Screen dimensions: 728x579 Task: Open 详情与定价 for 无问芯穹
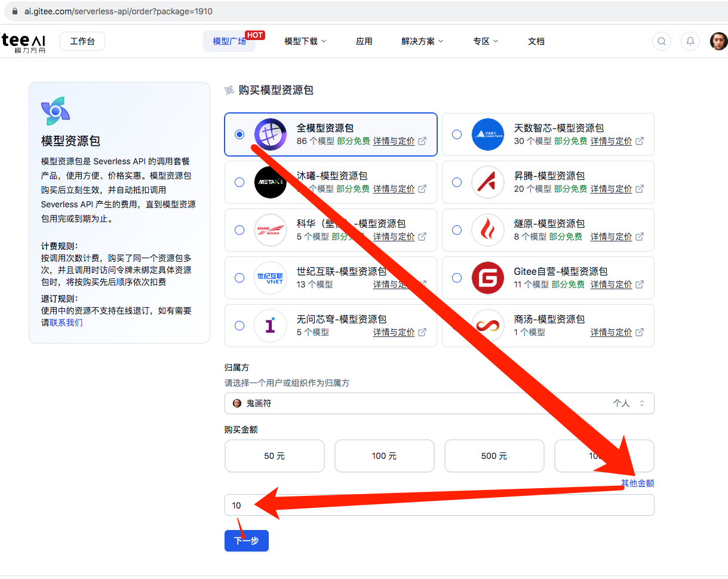pos(394,332)
